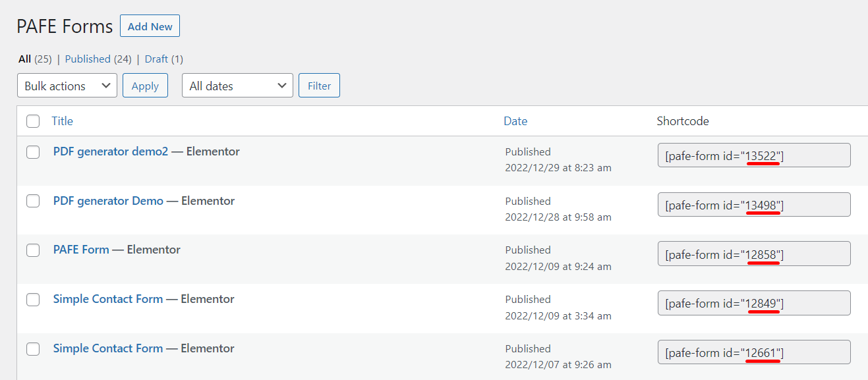Screen dimensions: 868x380
Task: Open the All dates dropdown
Action: [237, 86]
